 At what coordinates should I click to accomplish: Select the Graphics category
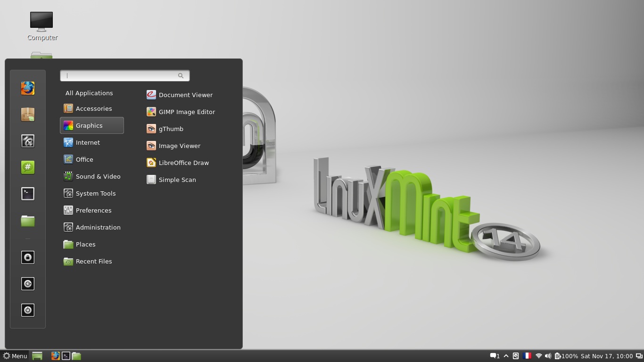click(92, 125)
